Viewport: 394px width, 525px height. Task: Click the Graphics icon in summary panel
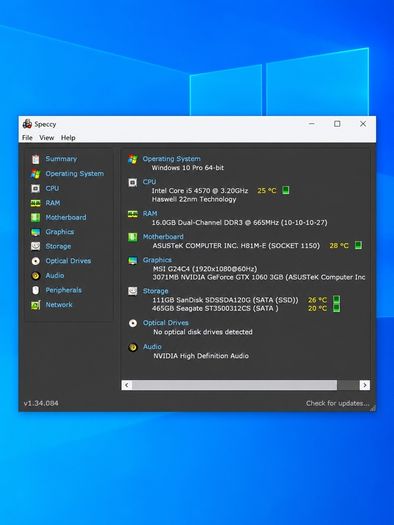(133, 260)
